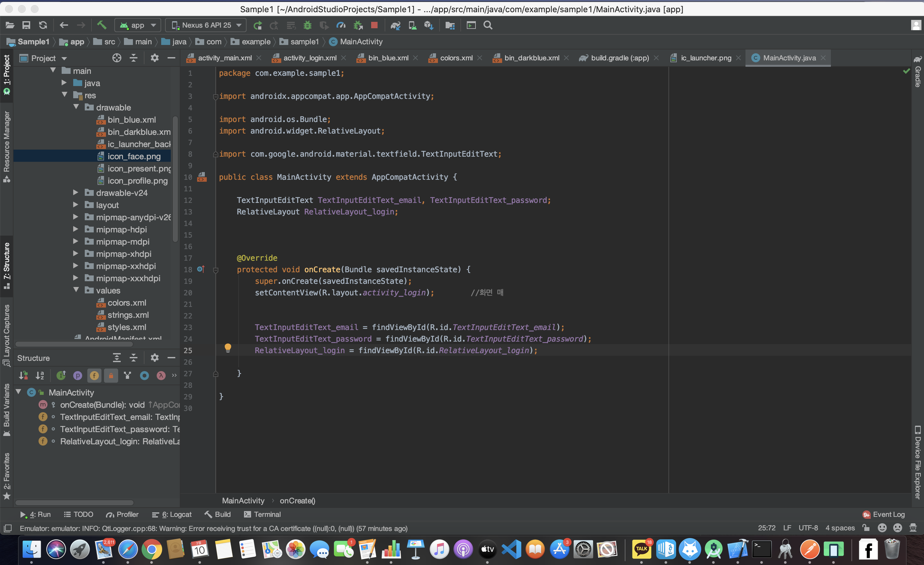Switch to the activity_login.xml editor tab
The width and height of the screenshot is (924, 565).
coord(310,58)
